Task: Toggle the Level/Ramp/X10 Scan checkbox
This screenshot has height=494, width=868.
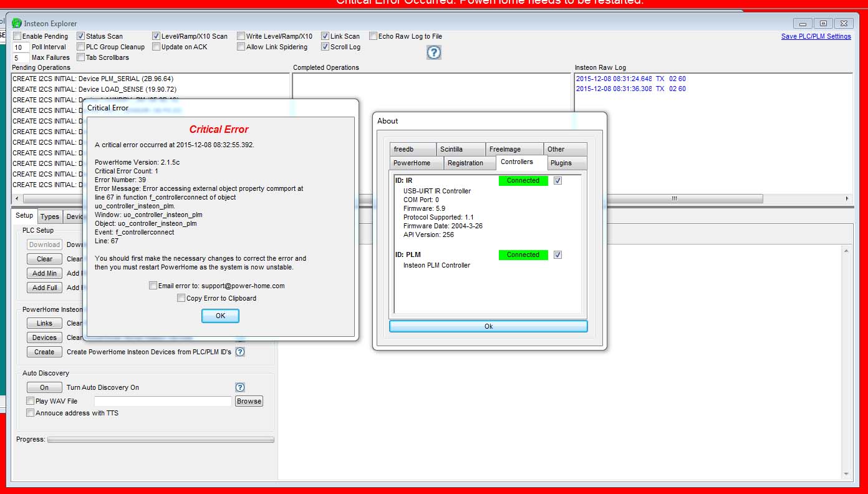Action: pyautogui.click(x=156, y=36)
